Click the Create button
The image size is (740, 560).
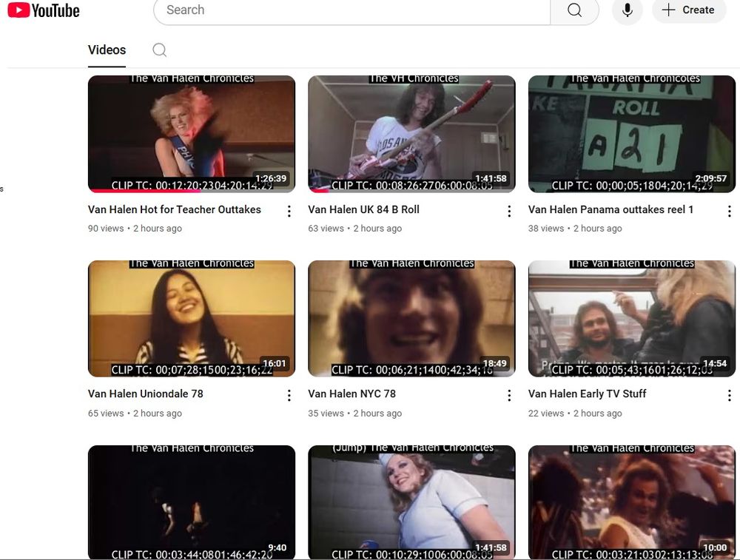[x=688, y=10]
